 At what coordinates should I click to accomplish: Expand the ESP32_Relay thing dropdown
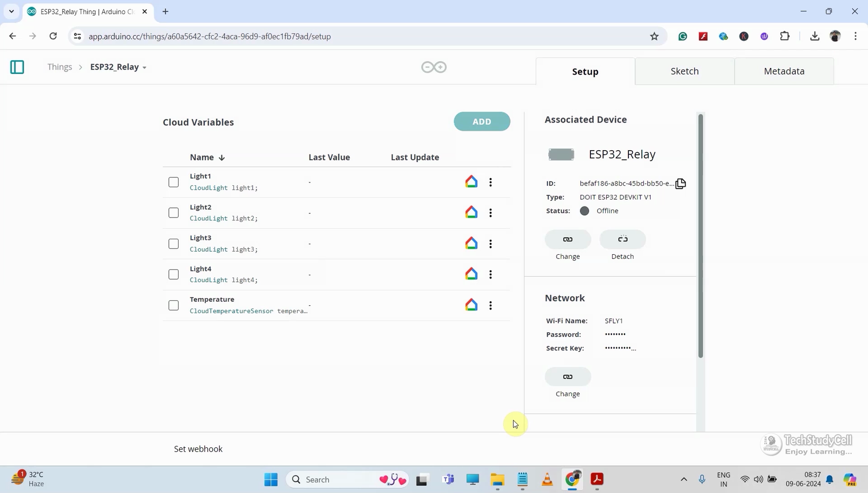click(x=143, y=67)
